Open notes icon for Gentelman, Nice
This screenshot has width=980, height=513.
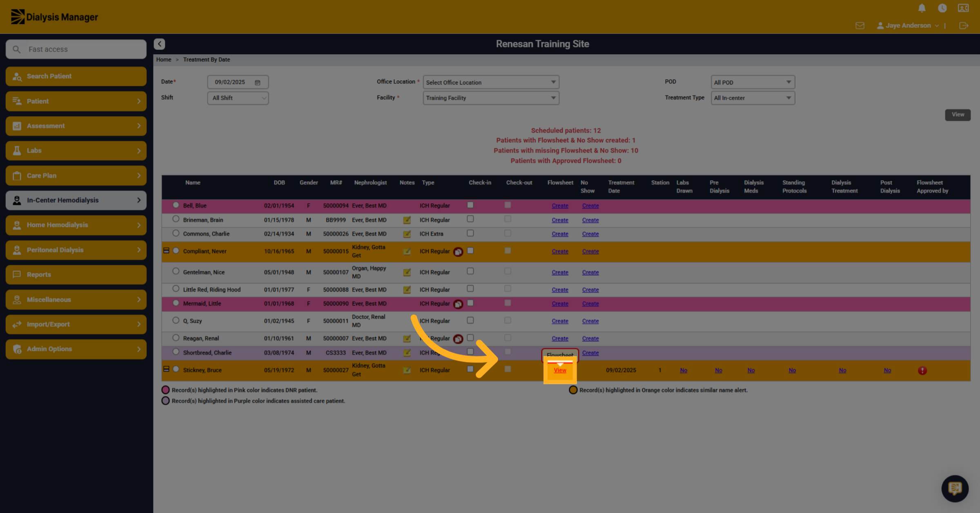(407, 272)
